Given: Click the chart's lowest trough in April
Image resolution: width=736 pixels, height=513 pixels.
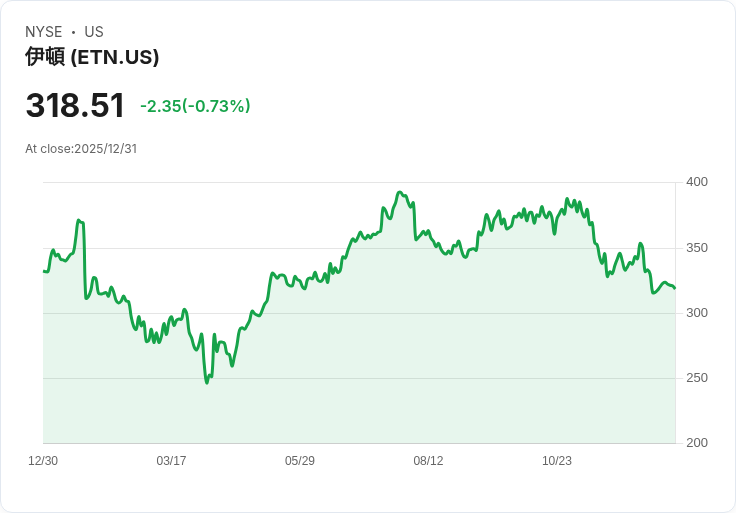Looking at the screenshot, I should [207, 383].
